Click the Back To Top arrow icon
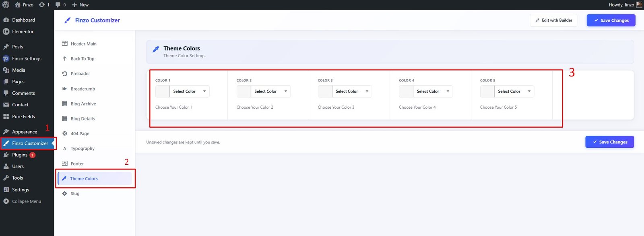Image resolution: width=644 pixels, height=236 pixels. [64, 59]
